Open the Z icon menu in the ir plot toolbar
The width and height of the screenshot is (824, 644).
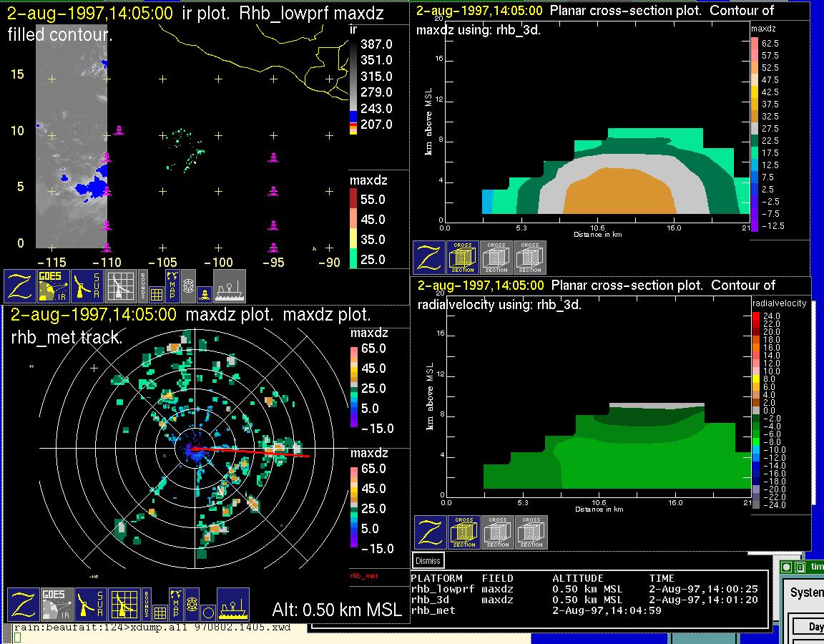coord(20,286)
